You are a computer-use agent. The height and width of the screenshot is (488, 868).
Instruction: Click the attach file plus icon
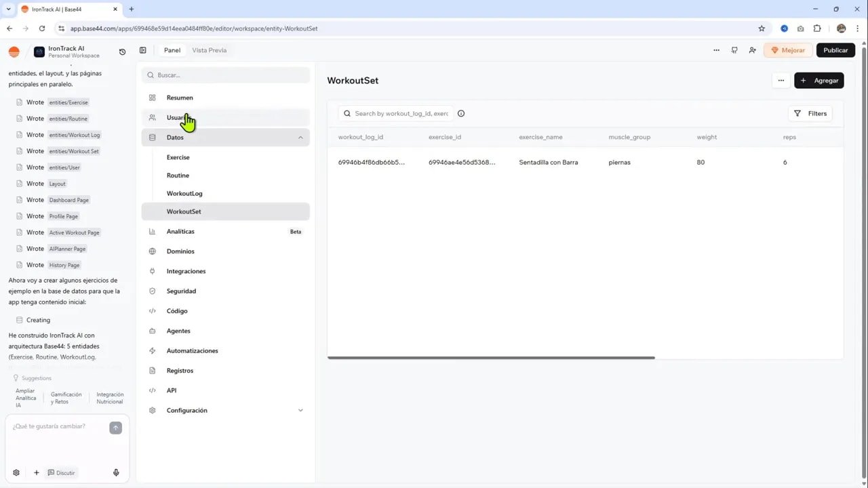click(37, 472)
